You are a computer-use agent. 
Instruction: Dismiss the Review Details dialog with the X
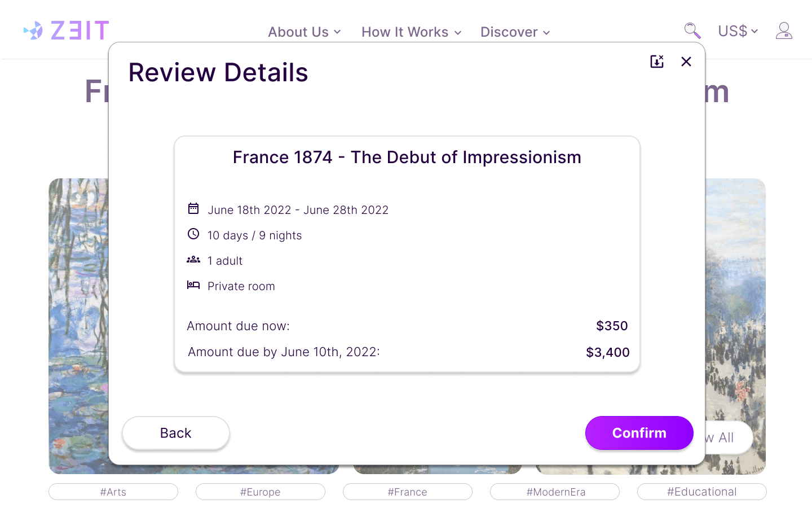[x=686, y=62]
